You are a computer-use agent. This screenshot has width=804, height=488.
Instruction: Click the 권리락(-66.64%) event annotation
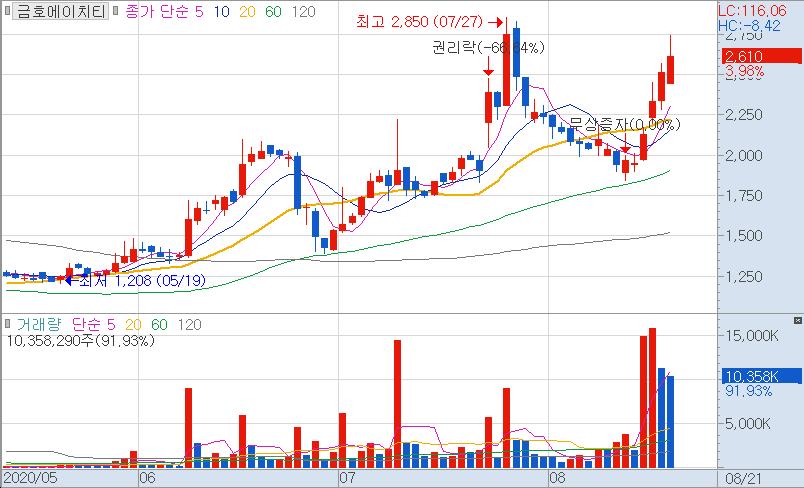tap(488, 48)
